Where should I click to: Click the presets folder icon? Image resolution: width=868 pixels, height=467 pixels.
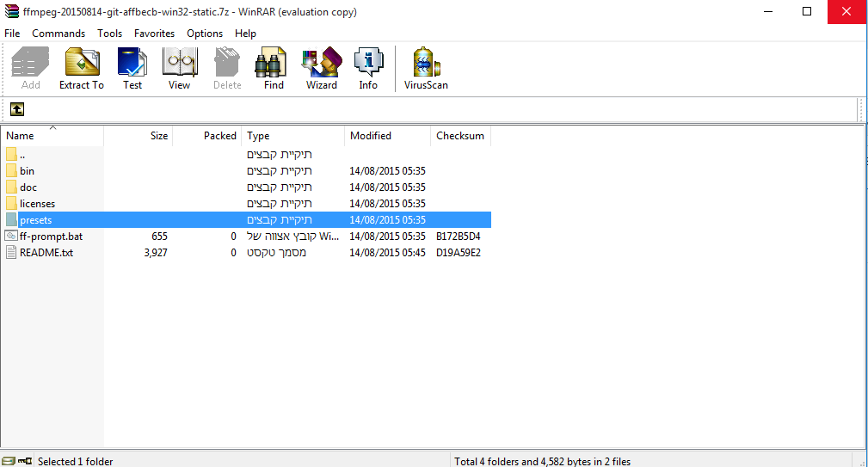[x=12, y=219]
